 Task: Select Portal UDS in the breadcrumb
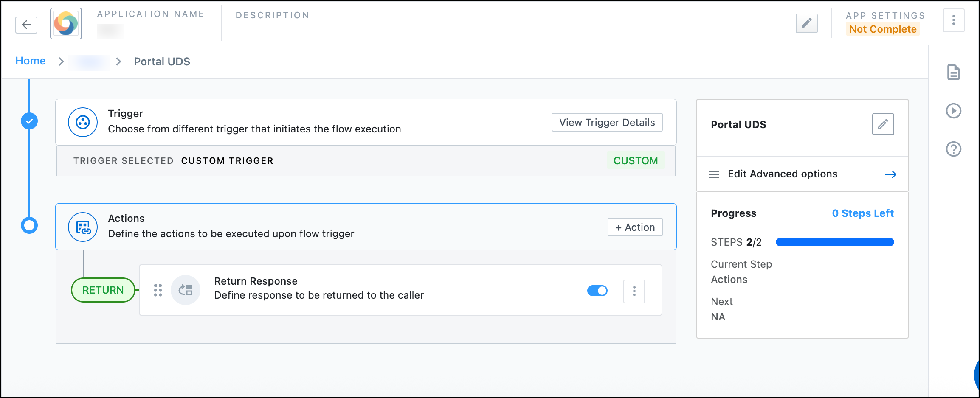(162, 61)
